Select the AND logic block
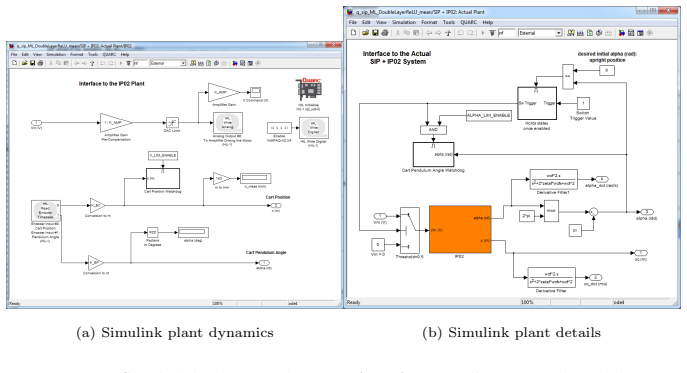This screenshot has width=687, height=373. point(433,130)
